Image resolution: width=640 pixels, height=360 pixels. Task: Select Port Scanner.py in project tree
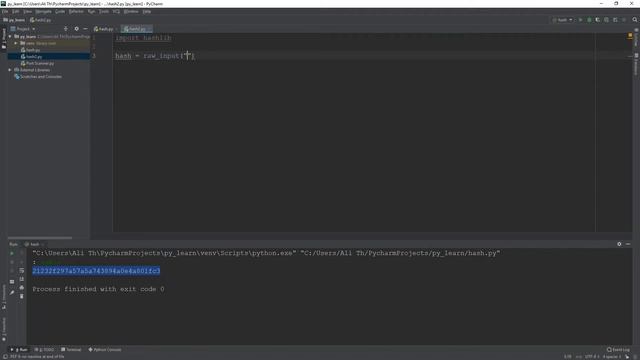tap(40, 63)
